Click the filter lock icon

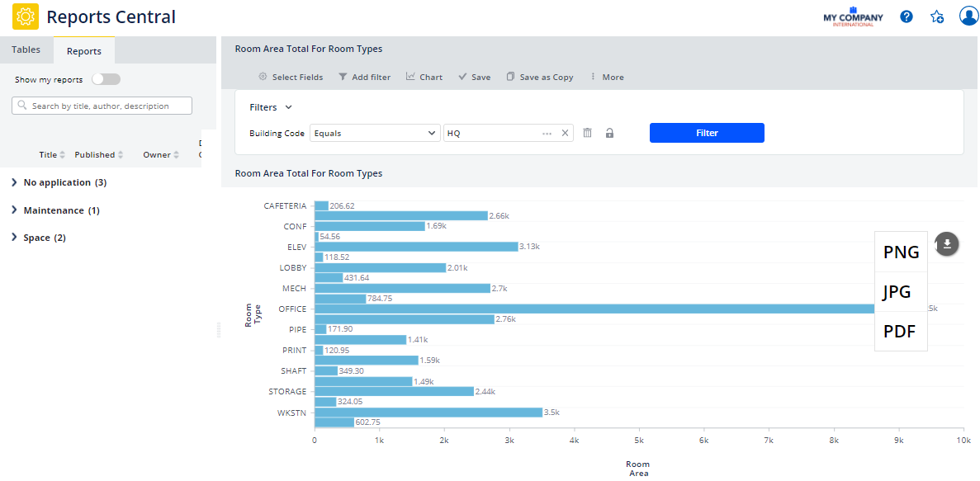609,133
